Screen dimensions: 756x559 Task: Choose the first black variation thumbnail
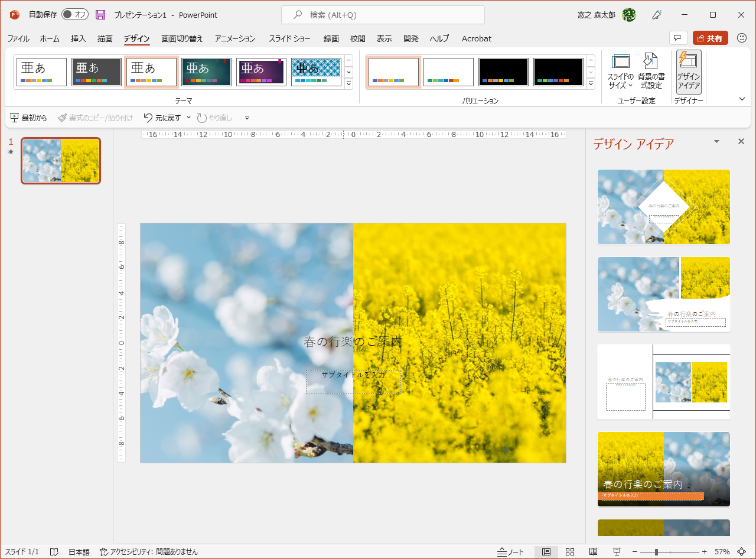click(x=503, y=72)
